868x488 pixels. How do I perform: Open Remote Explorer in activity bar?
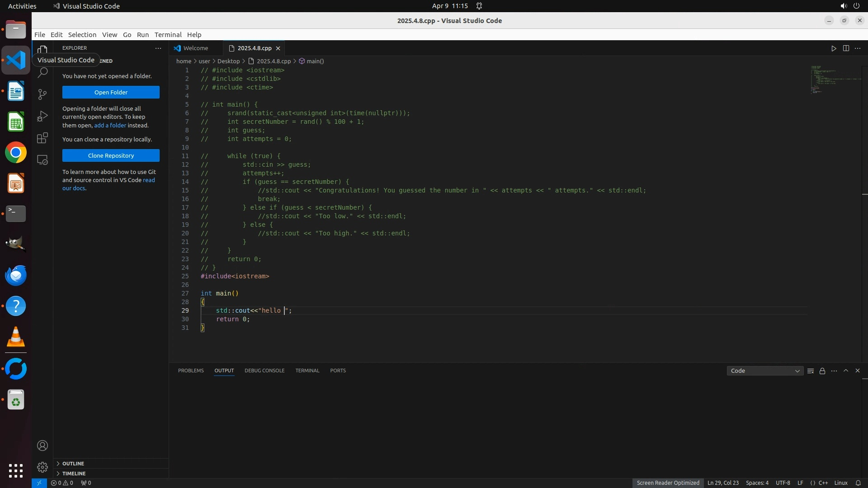pyautogui.click(x=42, y=160)
